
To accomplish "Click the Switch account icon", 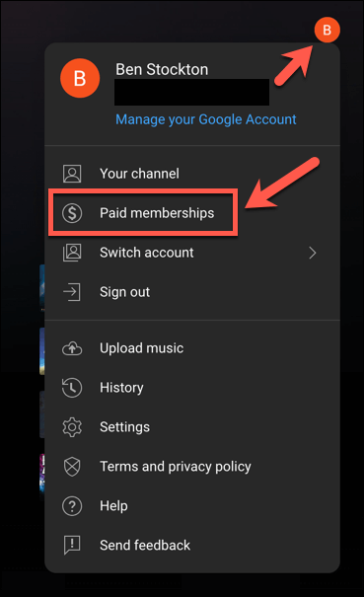I will 72,253.
